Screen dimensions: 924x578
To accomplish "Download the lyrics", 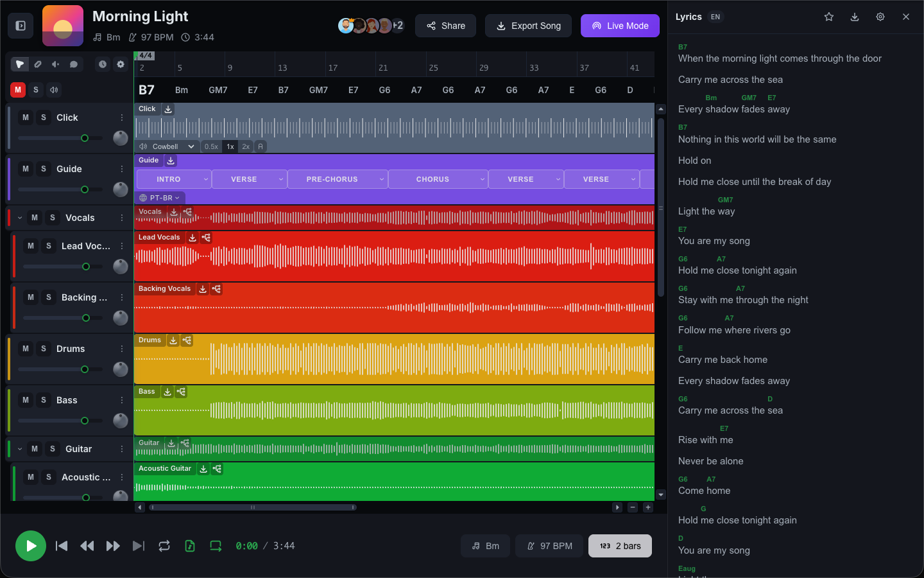I will pos(855,17).
